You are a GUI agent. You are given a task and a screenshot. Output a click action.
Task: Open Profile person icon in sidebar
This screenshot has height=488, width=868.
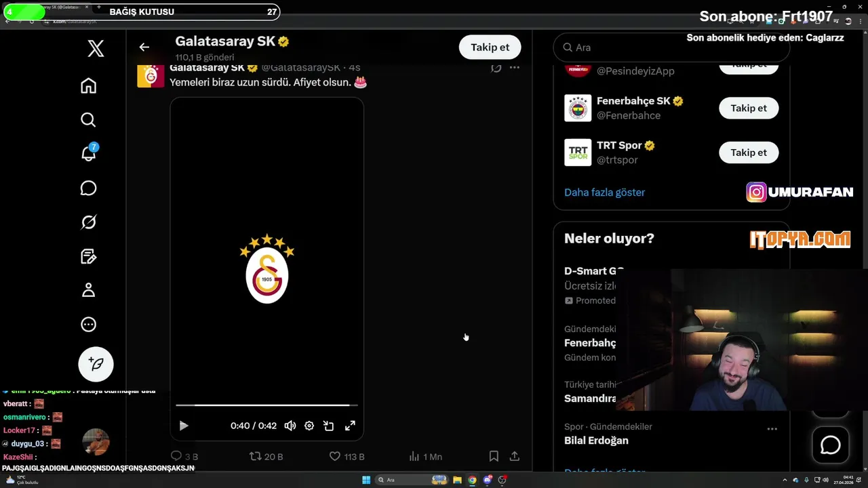[88, 290]
